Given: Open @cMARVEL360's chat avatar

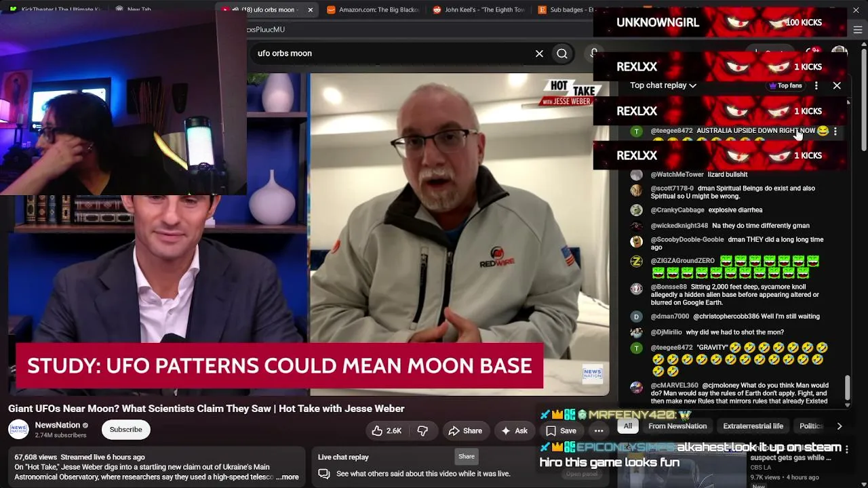Looking at the screenshot, I should point(636,387).
